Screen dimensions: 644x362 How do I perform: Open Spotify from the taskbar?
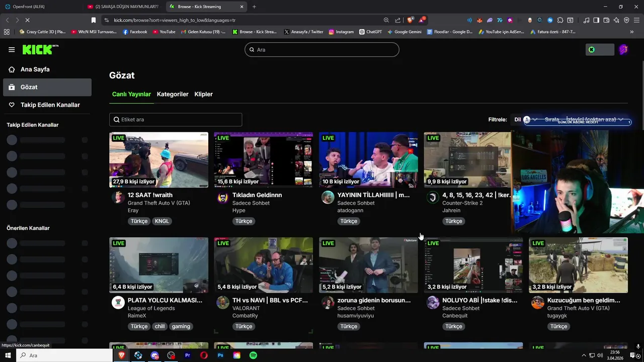253,355
